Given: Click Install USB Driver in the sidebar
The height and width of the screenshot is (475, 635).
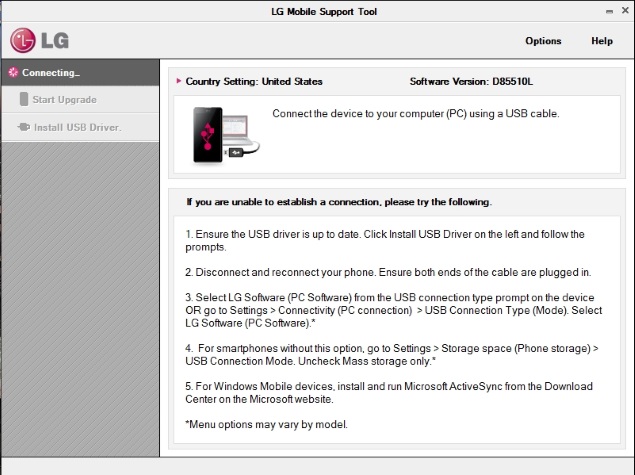Looking at the screenshot, I should (x=80, y=127).
